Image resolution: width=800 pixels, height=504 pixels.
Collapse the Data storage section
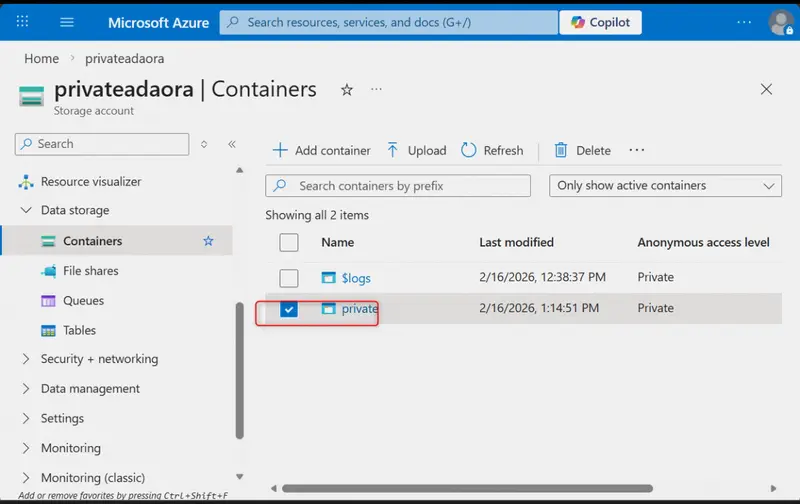[26, 210]
